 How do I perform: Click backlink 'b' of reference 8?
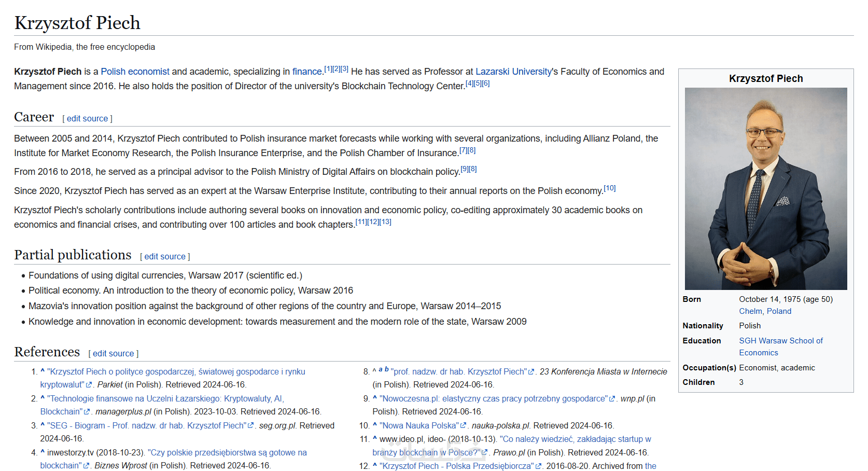pyautogui.click(x=386, y=369)
